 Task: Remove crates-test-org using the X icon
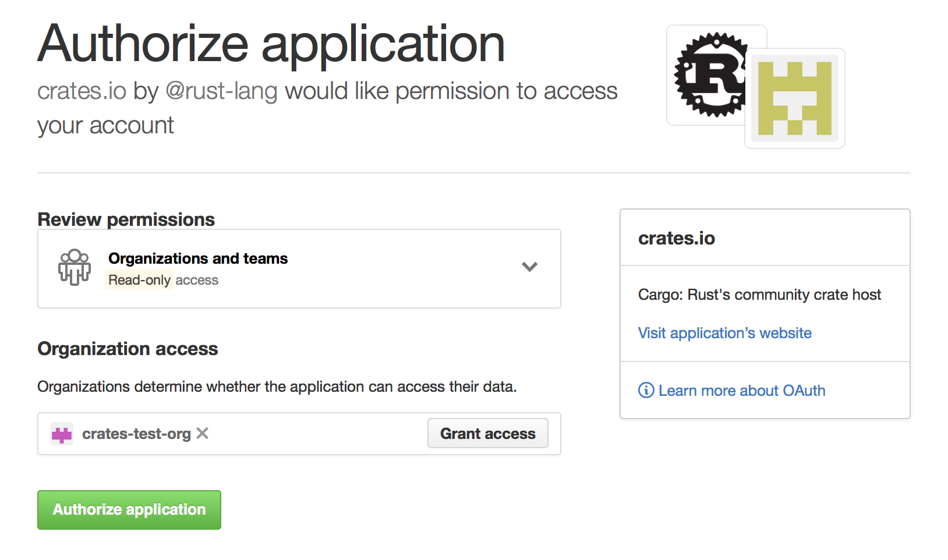(x=202, y=433)
